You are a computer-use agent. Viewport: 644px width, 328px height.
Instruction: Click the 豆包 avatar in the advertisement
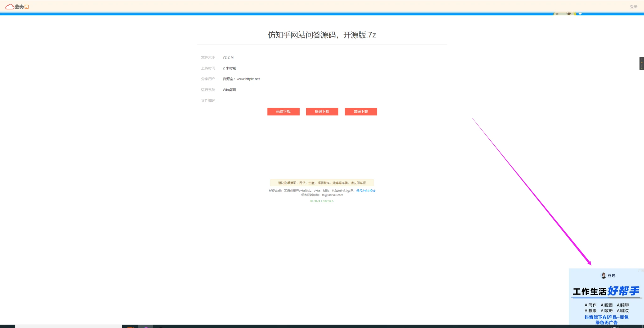point(603,276)
